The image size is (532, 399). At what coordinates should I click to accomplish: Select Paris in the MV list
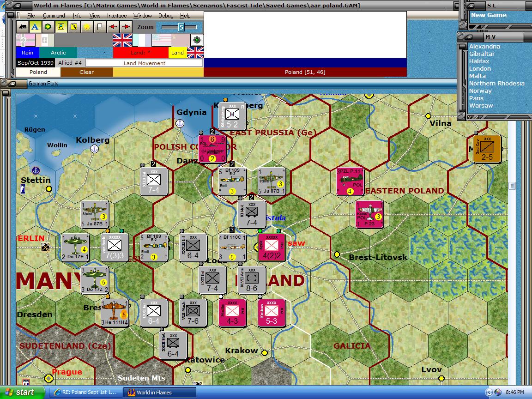coord(477,98)
